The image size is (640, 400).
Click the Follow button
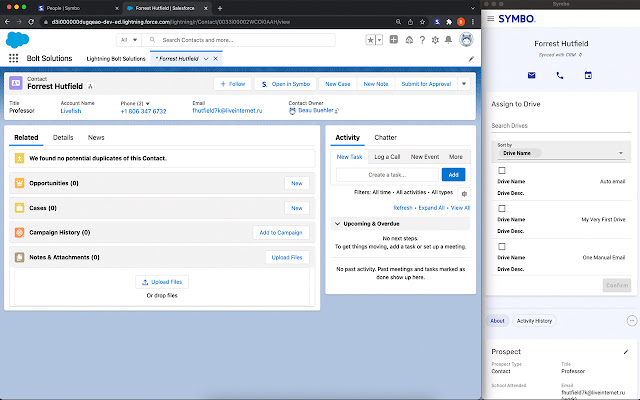tap(232, 84)
